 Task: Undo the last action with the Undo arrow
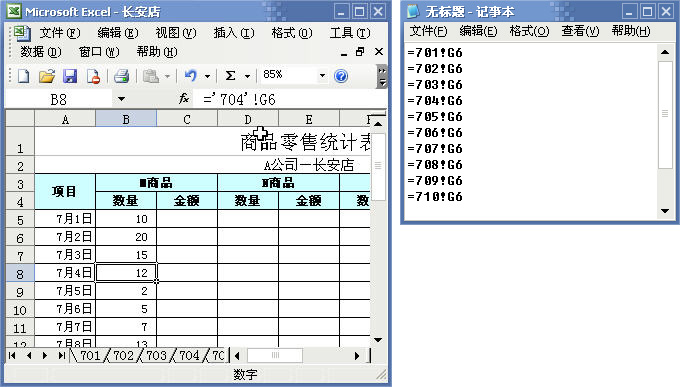click(x=190, y=76)
